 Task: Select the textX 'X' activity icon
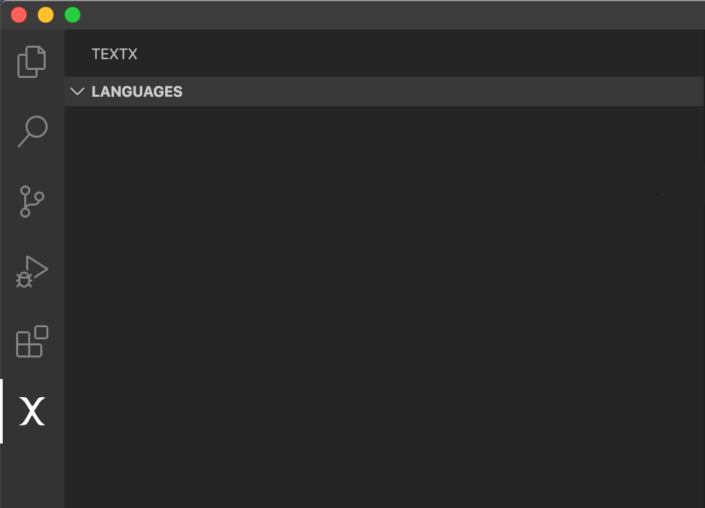[x=32, y=411]
